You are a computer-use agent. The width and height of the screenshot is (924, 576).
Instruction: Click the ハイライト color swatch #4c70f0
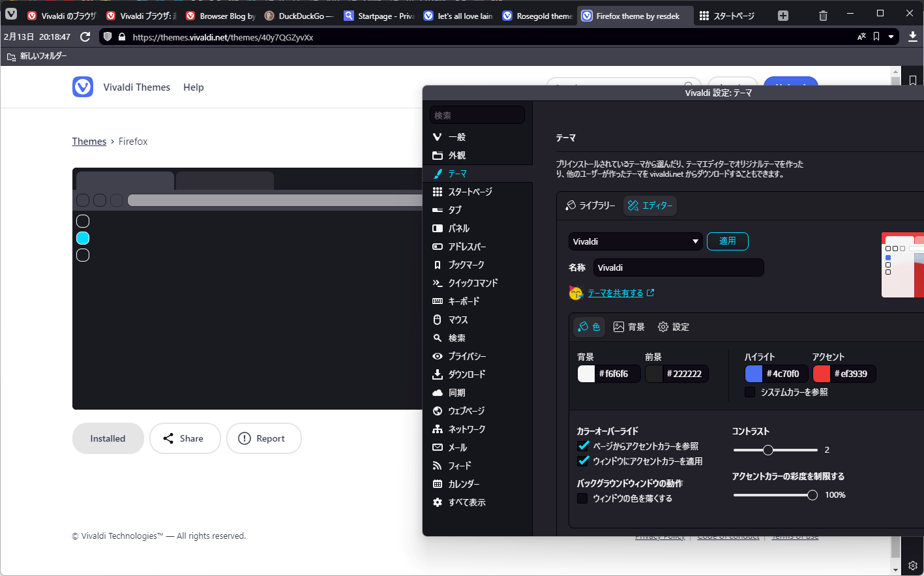tap(754, 374)
